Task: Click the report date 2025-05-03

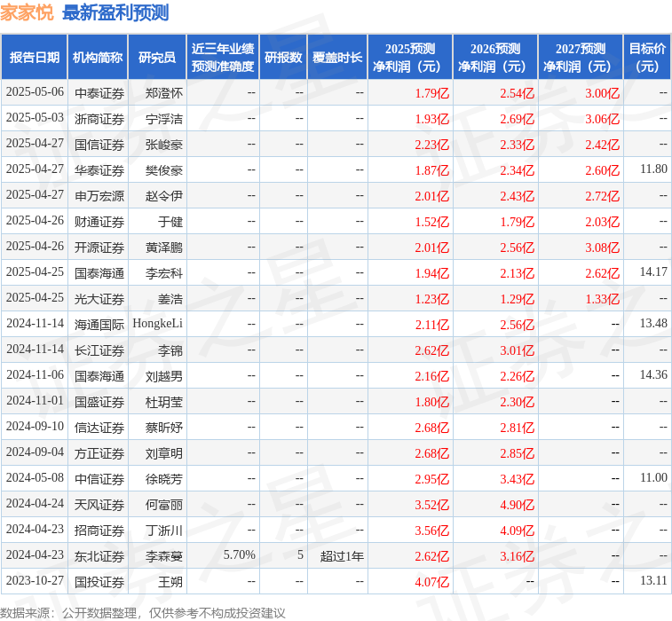Action: coord(35,117)
